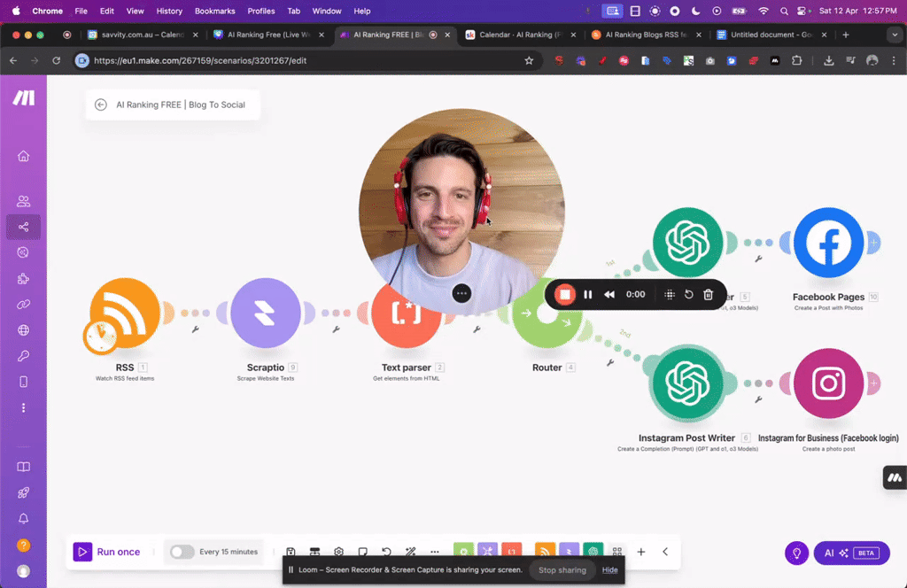Open the Resource hub book icon
The width and height of the screenshot is (907, 588).
[23, 467]
